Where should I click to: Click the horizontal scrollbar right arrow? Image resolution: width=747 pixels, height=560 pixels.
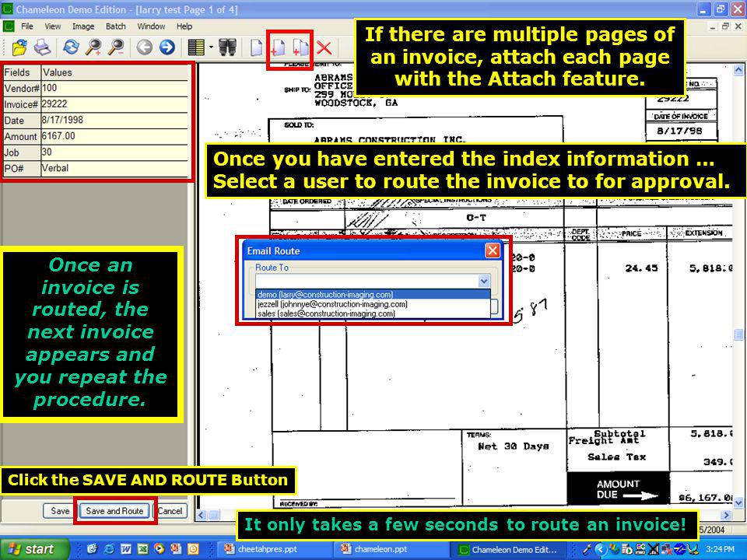tap(727, 515)
